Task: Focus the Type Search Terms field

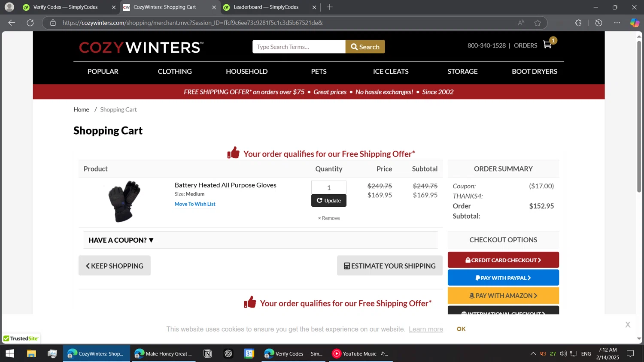Action: pyautogui.click(x=299, y=47)
